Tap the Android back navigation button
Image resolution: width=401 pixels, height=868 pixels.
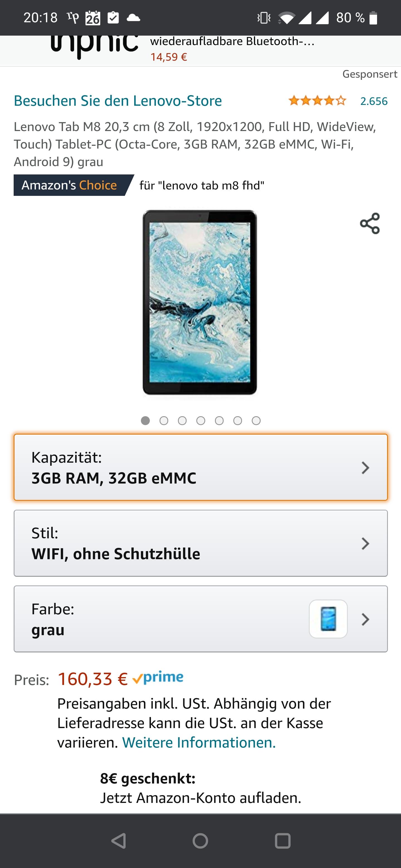coord(119,841)
